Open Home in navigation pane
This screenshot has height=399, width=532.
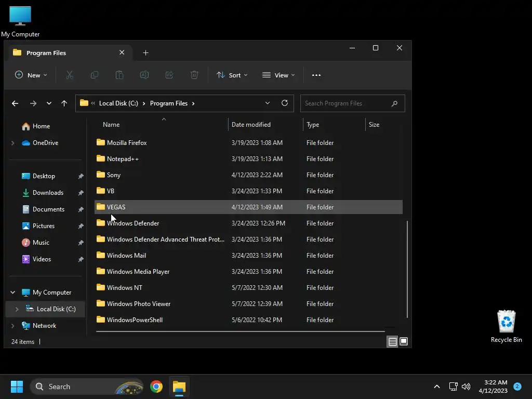(x=36, y=126)
